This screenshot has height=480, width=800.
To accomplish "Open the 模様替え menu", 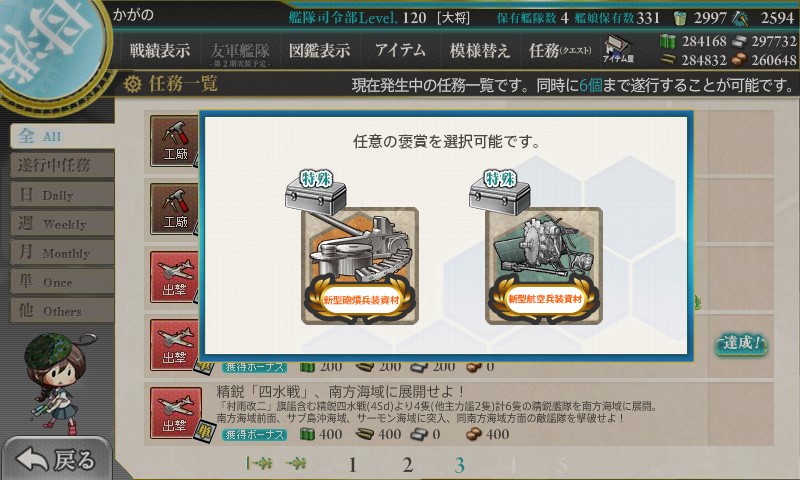I will (x=480, y=50).
